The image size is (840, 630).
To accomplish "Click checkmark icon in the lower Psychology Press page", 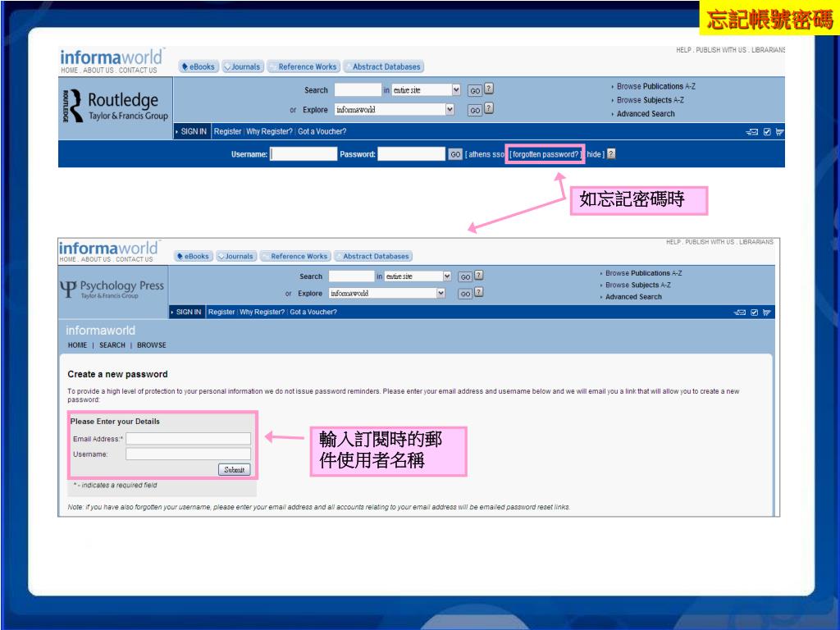I will click(x=755, y=313).
